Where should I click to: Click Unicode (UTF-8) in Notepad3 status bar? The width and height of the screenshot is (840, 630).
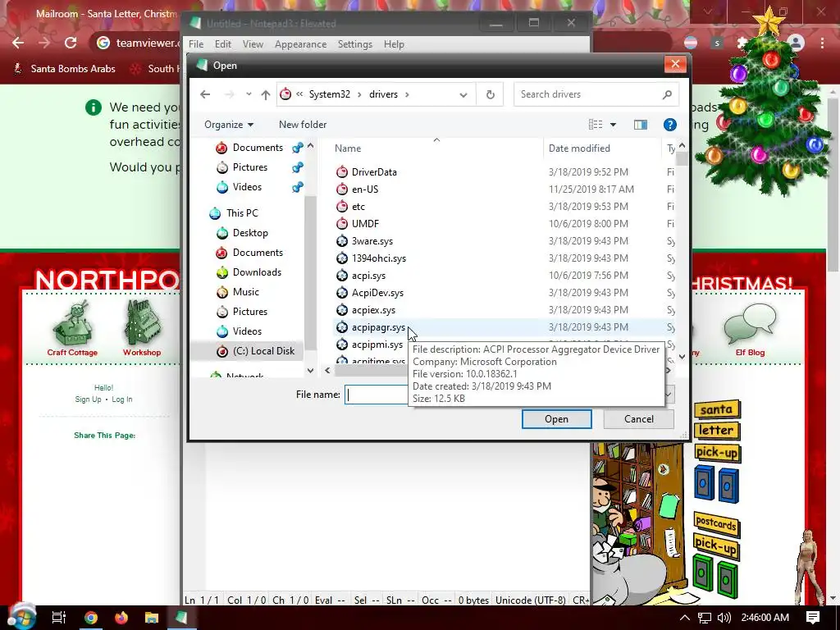pos(531,600)
